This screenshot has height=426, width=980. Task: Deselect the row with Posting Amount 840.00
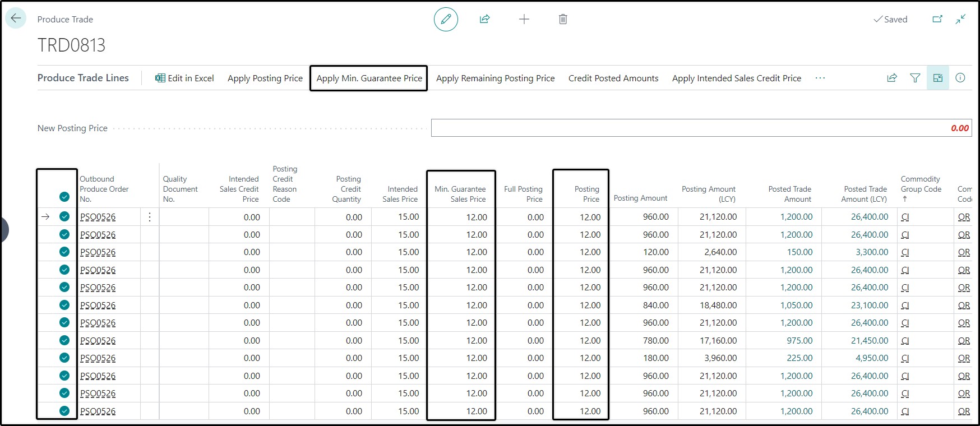click(x=64, y=305)
